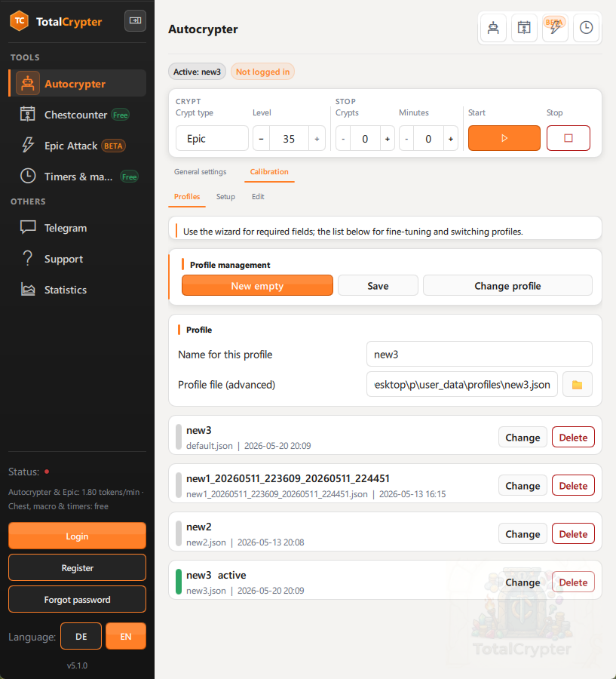Image resolution: width=616 pixels, height=679 pixels.
Task: Select the Setup sub-tab
Action: click(225, 197)
